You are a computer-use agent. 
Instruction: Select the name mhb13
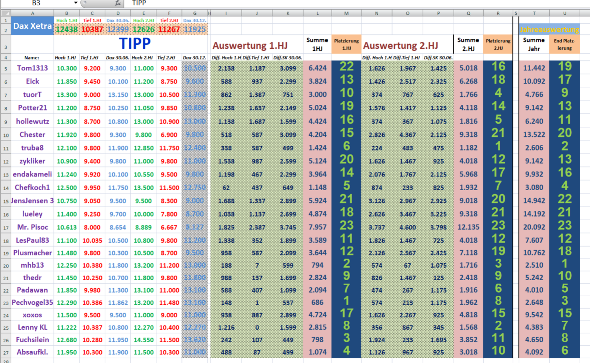[32, 265]
